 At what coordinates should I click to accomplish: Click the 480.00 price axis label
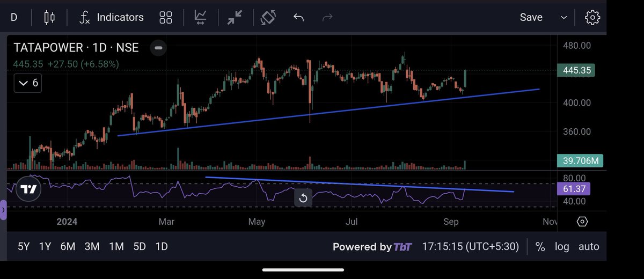pyautogui.click(x=577, y=46)
